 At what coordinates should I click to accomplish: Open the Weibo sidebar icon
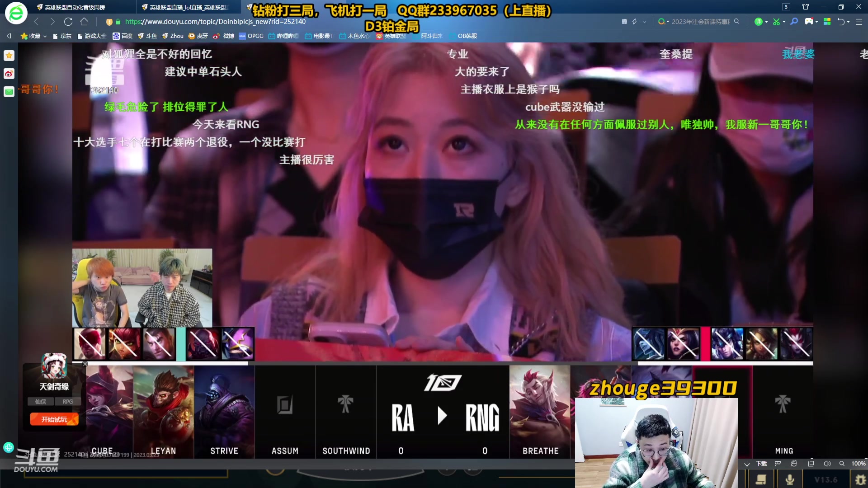[9, 74]
